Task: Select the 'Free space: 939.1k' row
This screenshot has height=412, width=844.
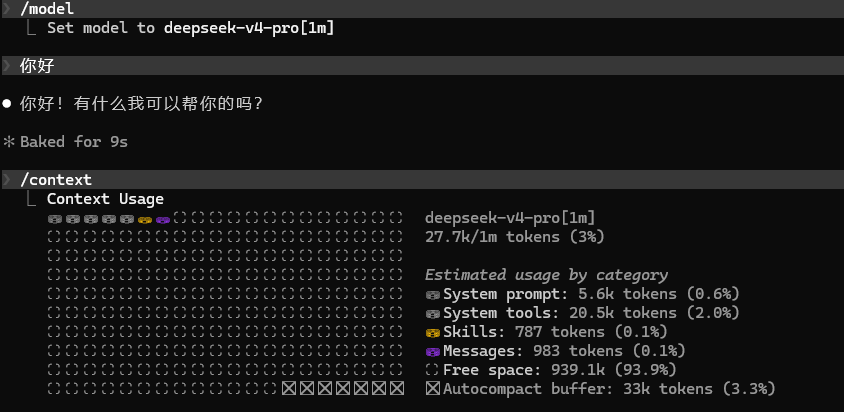Action: click(x=551, y=370)
